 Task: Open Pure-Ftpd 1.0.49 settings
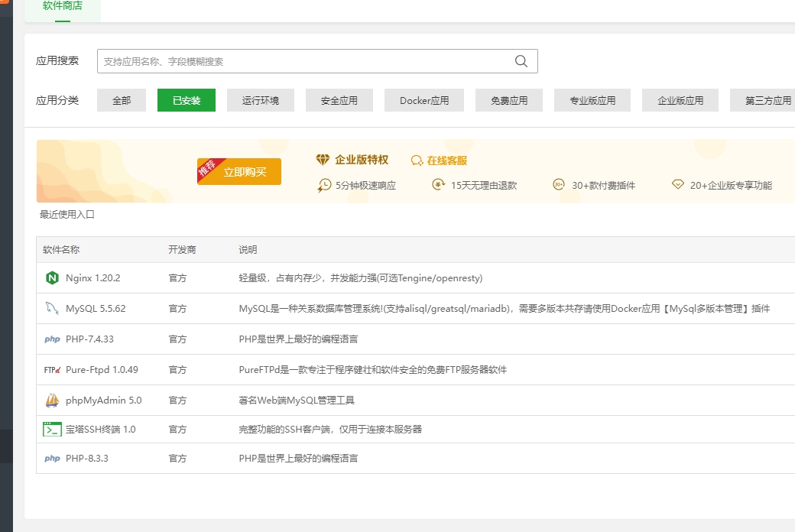pos(102,370)
